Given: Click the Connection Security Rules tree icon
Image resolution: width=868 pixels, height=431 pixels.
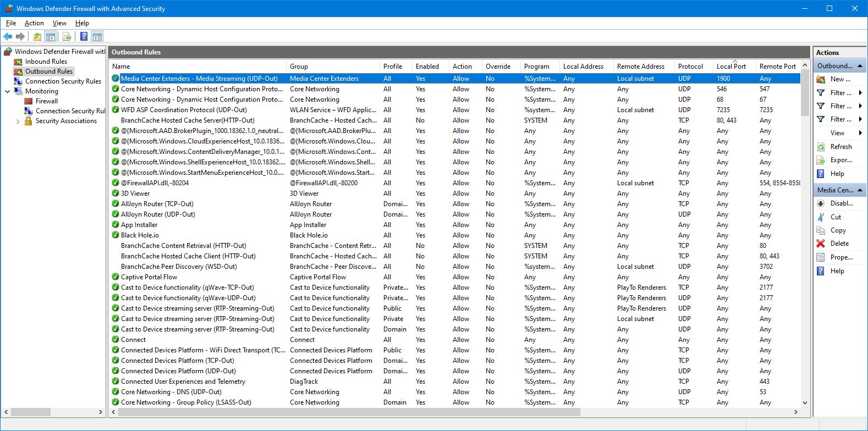Looking at the screenshot, I should tap(18, 81).
